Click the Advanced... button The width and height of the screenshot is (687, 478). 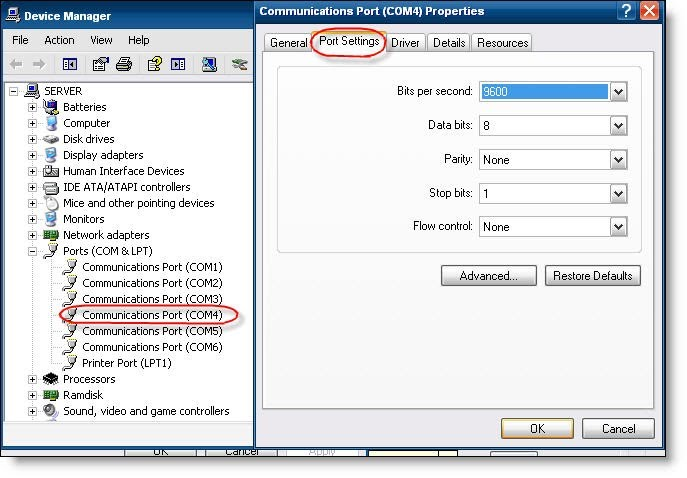[x=488, y=276]
